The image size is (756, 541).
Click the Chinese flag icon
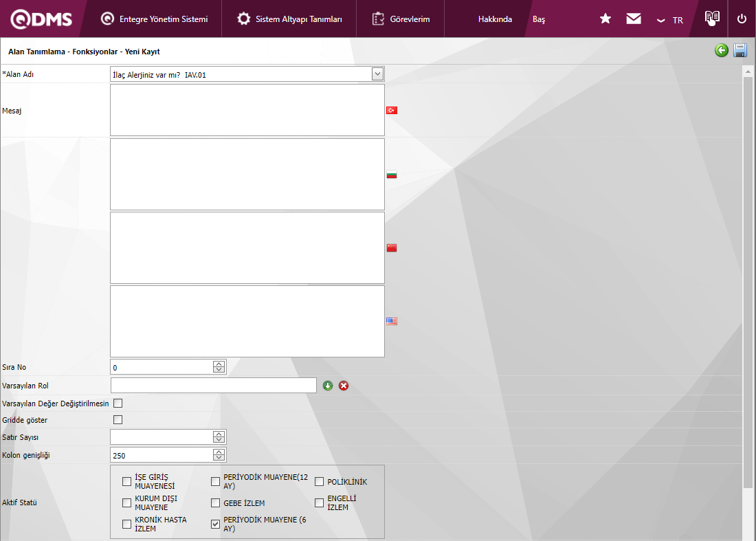tap(392, 248)
